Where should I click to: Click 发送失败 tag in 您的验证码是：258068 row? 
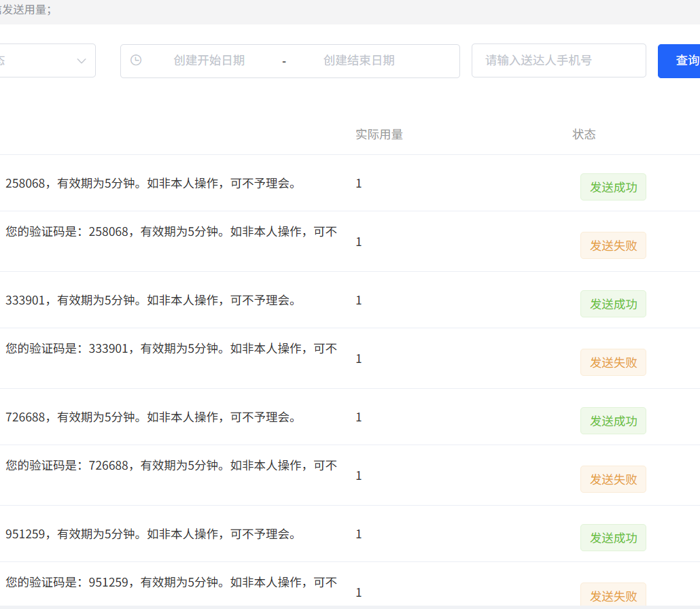pyautogui.click(x=614, y=245)
